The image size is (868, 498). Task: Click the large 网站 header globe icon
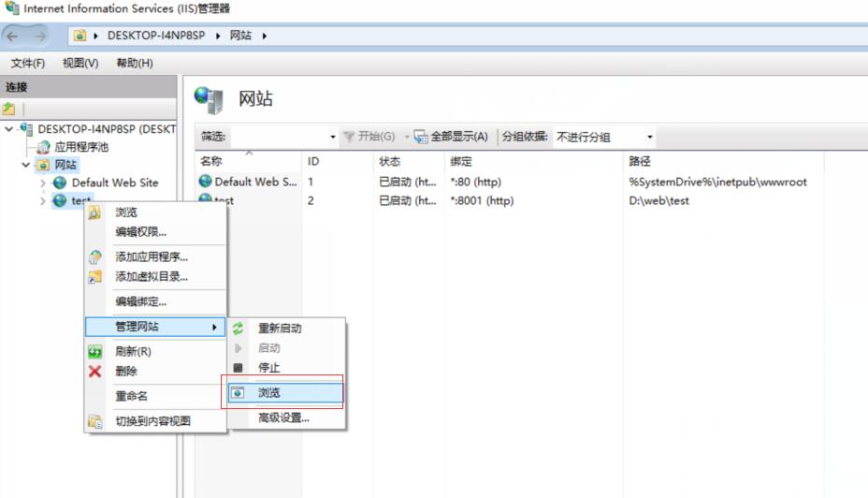click(209, 100)
